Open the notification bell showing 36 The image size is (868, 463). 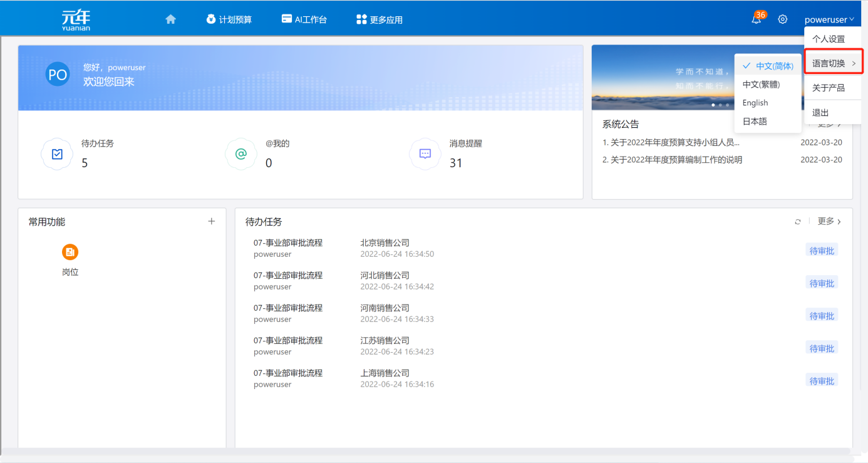[x=757, y=19]
